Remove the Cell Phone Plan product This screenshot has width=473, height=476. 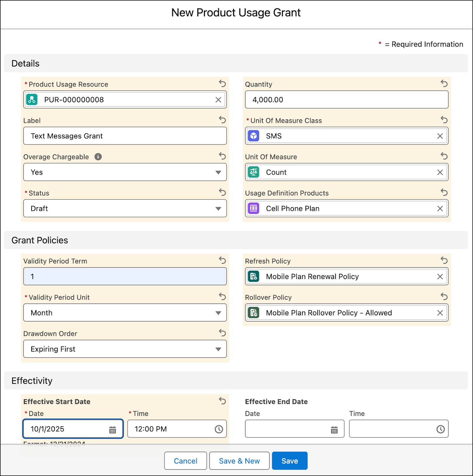pos(440,209)
